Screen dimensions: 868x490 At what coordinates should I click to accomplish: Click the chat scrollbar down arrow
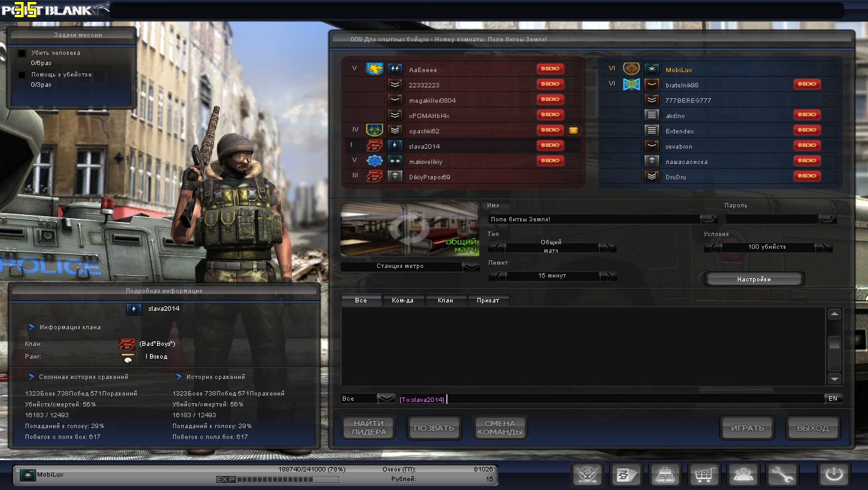(834, 379)
